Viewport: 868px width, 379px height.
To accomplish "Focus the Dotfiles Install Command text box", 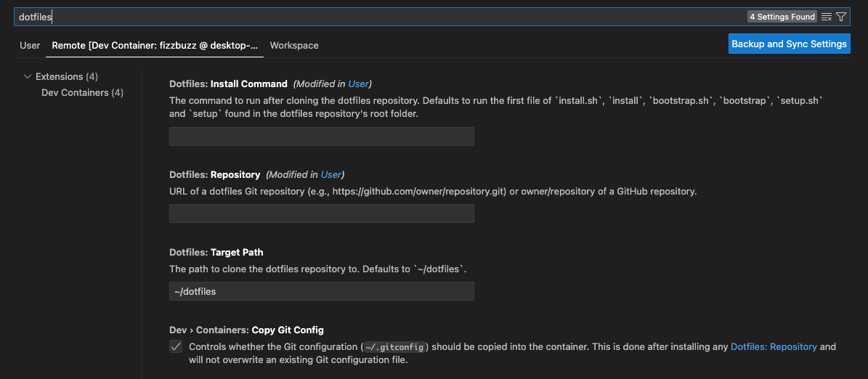I will [x=321, y=136].
